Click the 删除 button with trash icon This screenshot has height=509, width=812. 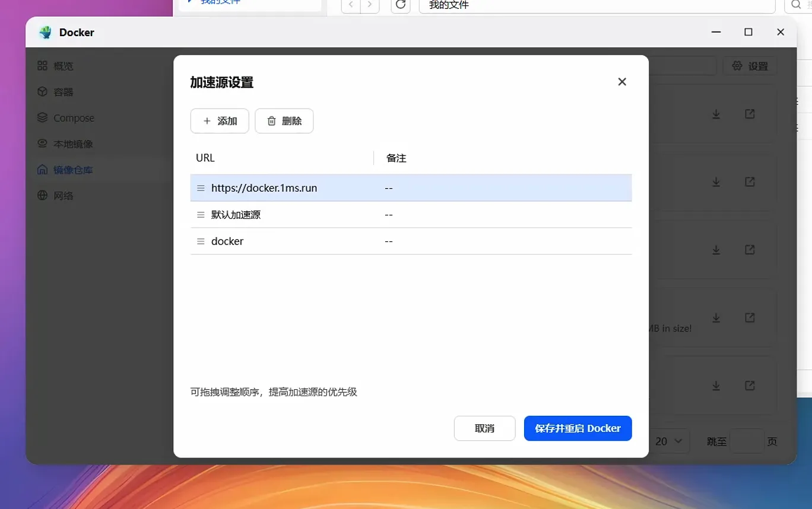click(x=284, y=121)
